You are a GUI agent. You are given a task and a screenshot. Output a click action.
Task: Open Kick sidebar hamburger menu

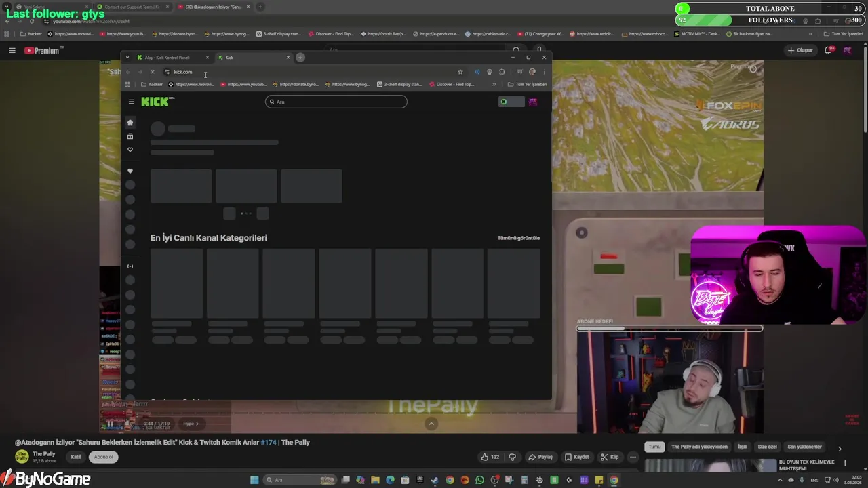[x=132, y=102]
